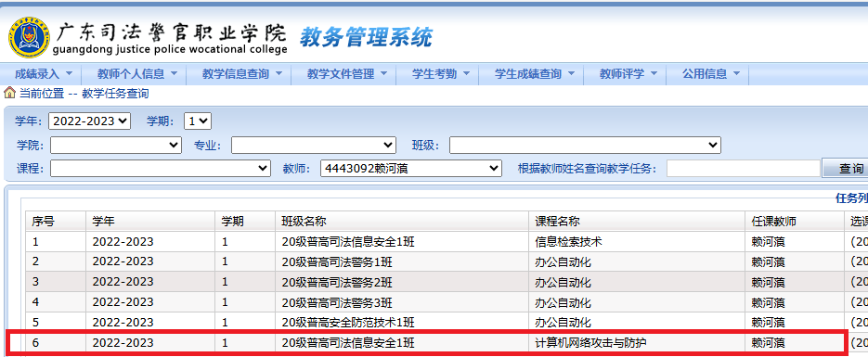Open the 专业 dropdown
The image size is (868, 357).
tap(314, 146)
